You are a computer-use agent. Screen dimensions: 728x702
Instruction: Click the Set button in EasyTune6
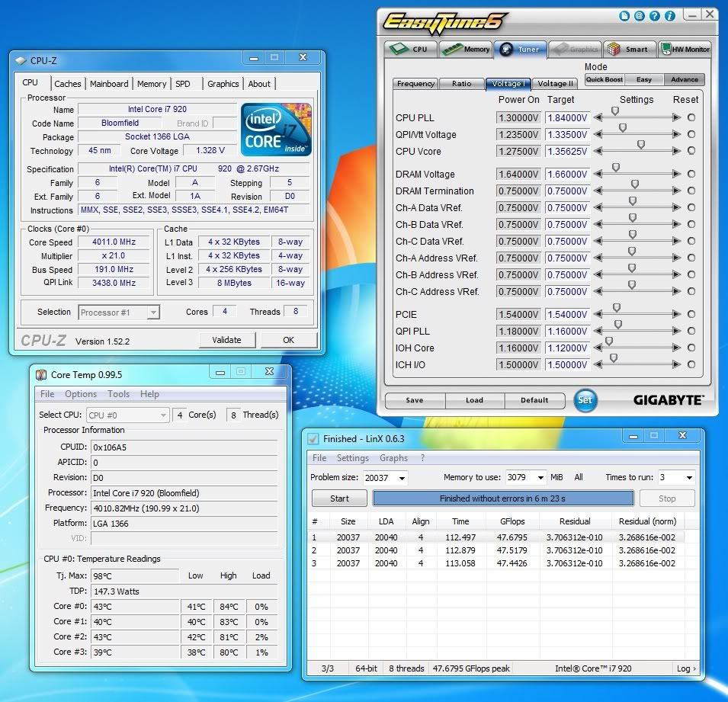pyautogui.click(x=585, y=399)
